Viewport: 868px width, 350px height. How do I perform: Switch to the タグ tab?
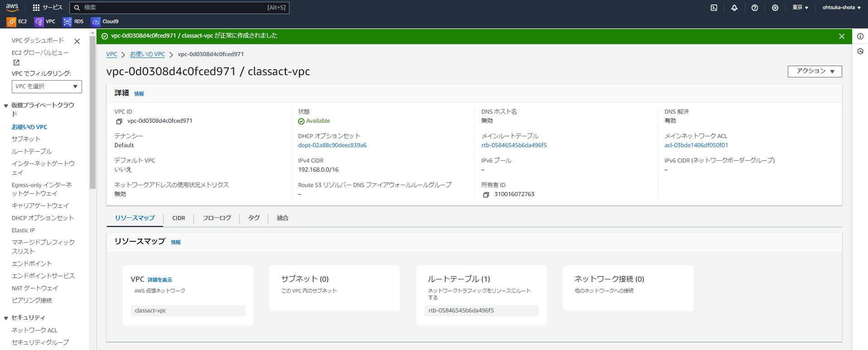[x=254, y=218]
